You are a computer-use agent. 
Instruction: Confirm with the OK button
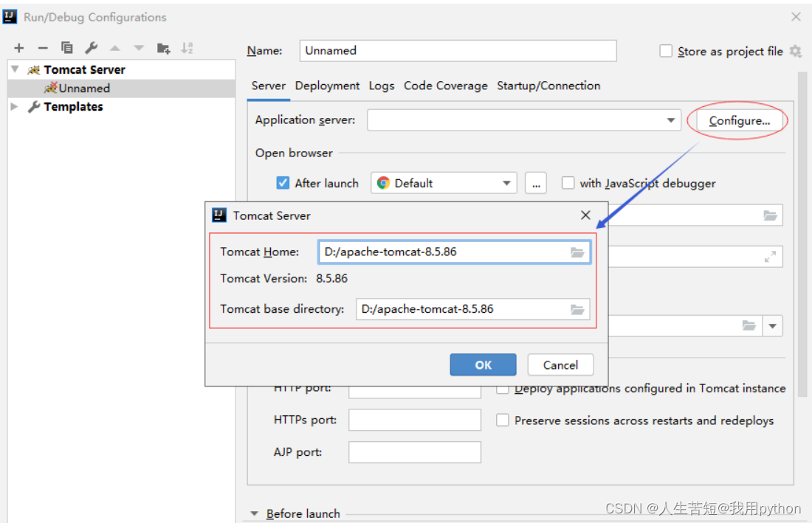pos(484,365)
